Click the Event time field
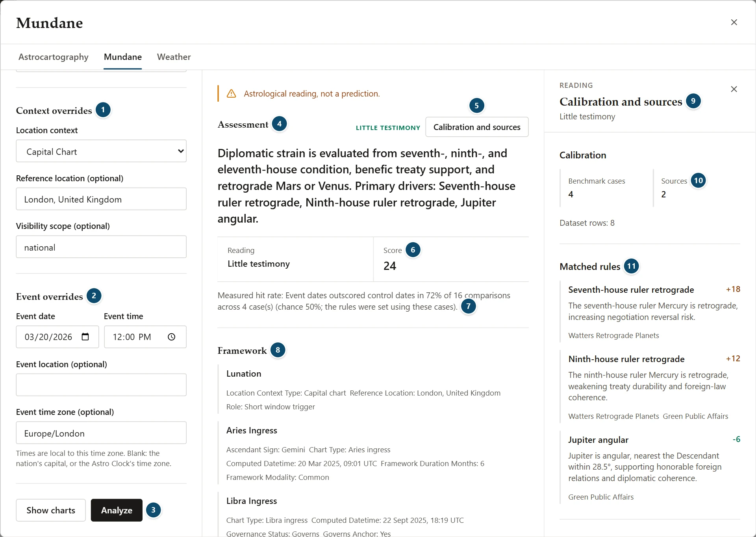The height and width of the screenshot is (537, 756). tap(145, 337)
